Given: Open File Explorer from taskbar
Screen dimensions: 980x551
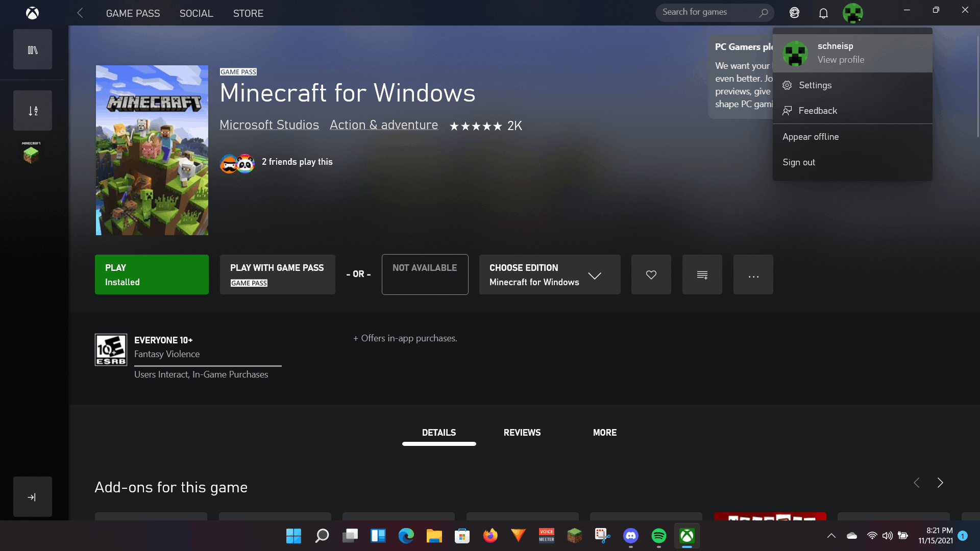Looking at the screenshot, I should click(434, 536).
